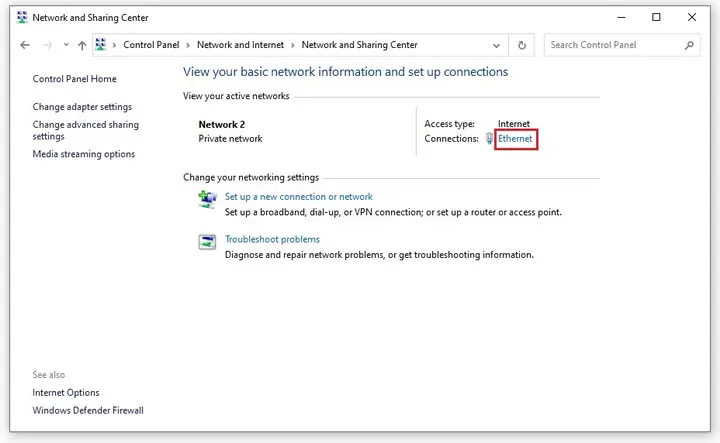Click Control Panel in the breadcrumb
This screenshot has width=720, height=443.
coord(151,45)
